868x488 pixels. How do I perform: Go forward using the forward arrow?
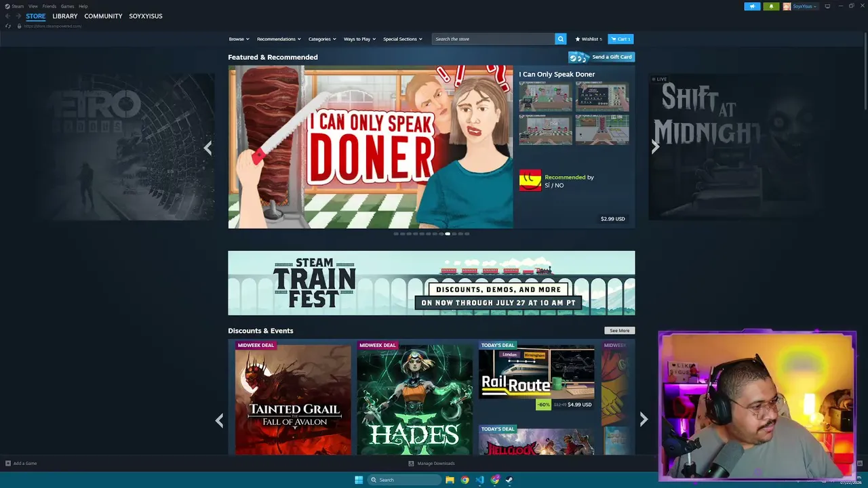pyautogui.click(x=18, y=16)
